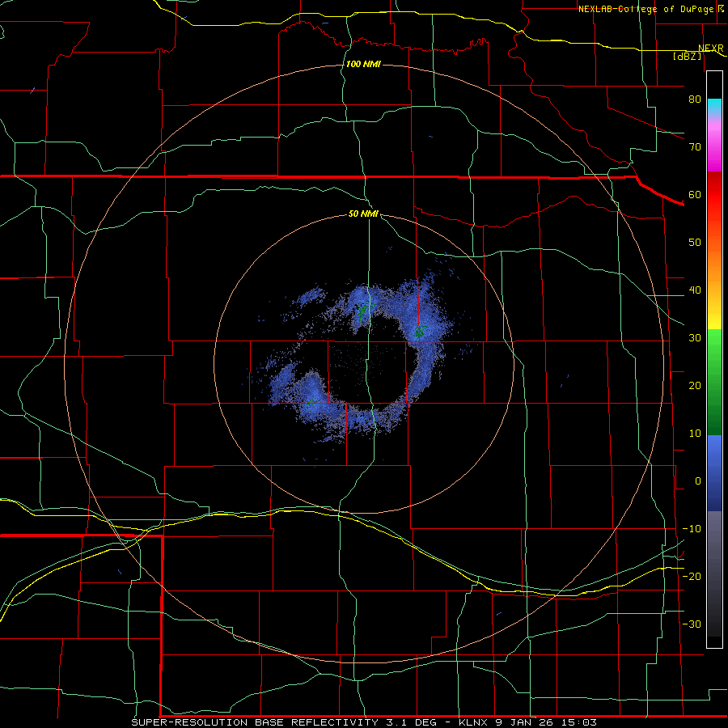Click the 'NEXR' label above the legend
The height and width of the screenshot is (728, 728).
click(x=711, y=49)
